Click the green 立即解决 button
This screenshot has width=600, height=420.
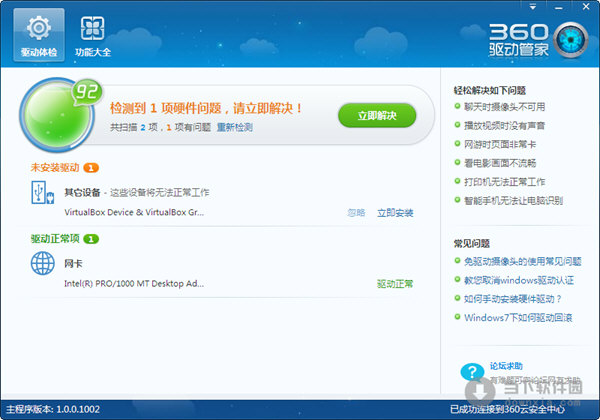pyautogui.click(x=377, y=116)
